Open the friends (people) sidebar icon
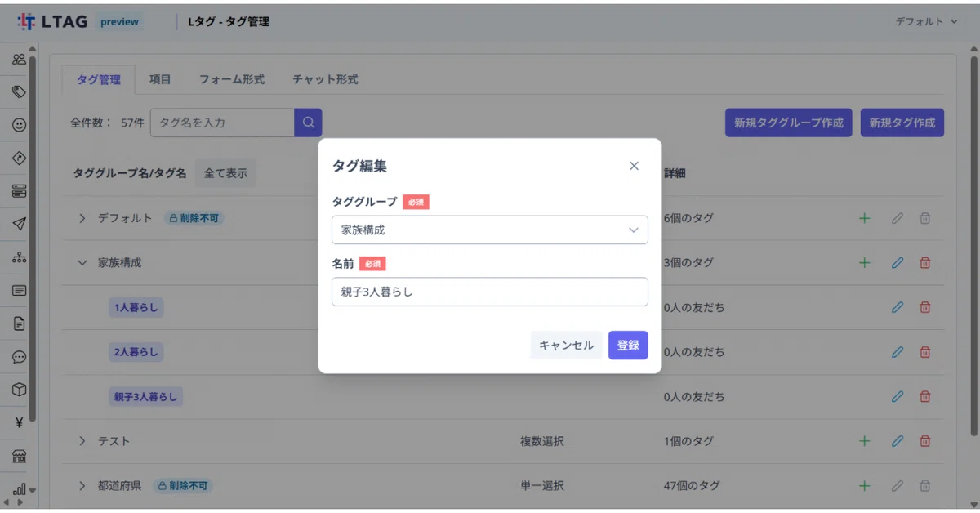This screenshot has width=980, height=513. (19, 59)
